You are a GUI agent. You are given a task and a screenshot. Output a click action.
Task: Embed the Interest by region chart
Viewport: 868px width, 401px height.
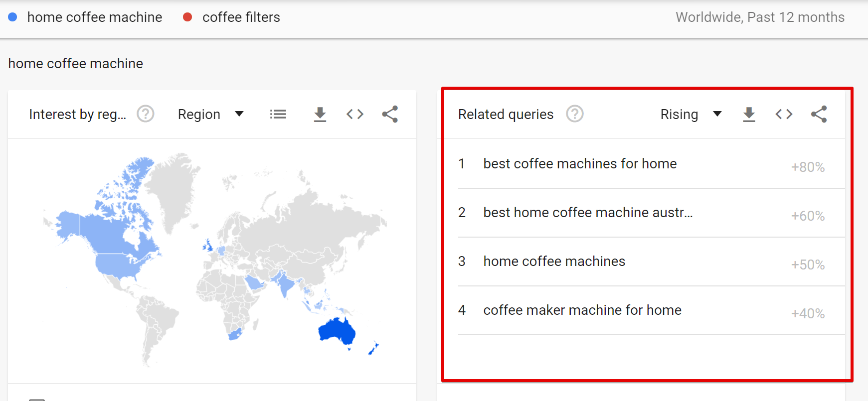355,114
